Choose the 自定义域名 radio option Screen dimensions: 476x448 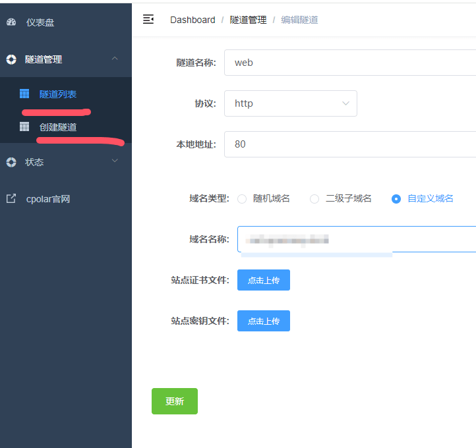396,199
